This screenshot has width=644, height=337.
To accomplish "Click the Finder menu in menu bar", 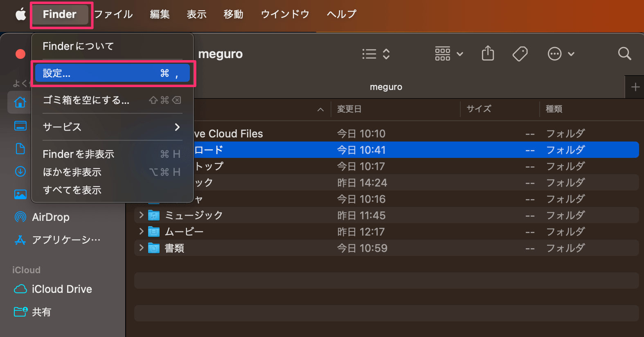I will 60,14.
